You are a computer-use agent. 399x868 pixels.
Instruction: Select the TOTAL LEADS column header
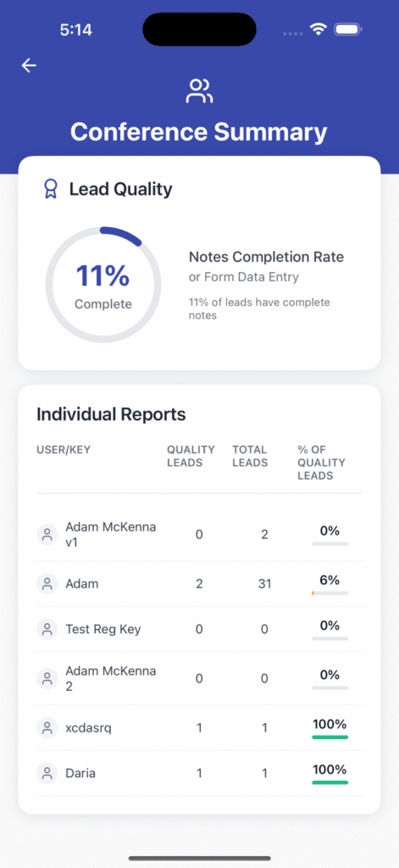click(250, 455)
